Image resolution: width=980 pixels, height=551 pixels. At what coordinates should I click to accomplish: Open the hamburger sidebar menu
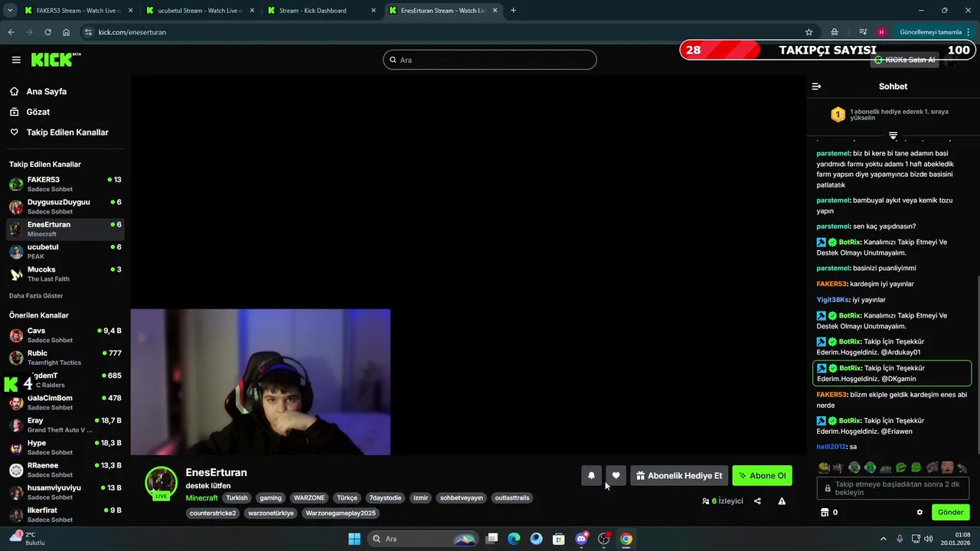[x=16, y=60]
